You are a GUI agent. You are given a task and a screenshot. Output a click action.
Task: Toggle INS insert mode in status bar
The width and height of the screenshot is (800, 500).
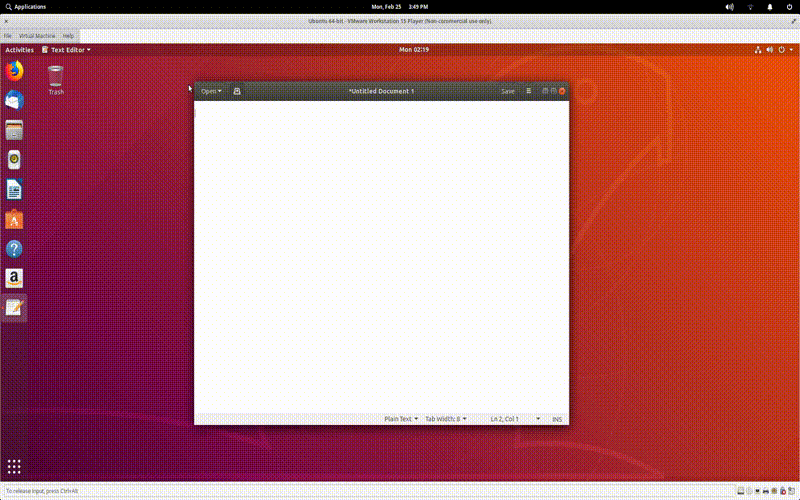(557, 419)
